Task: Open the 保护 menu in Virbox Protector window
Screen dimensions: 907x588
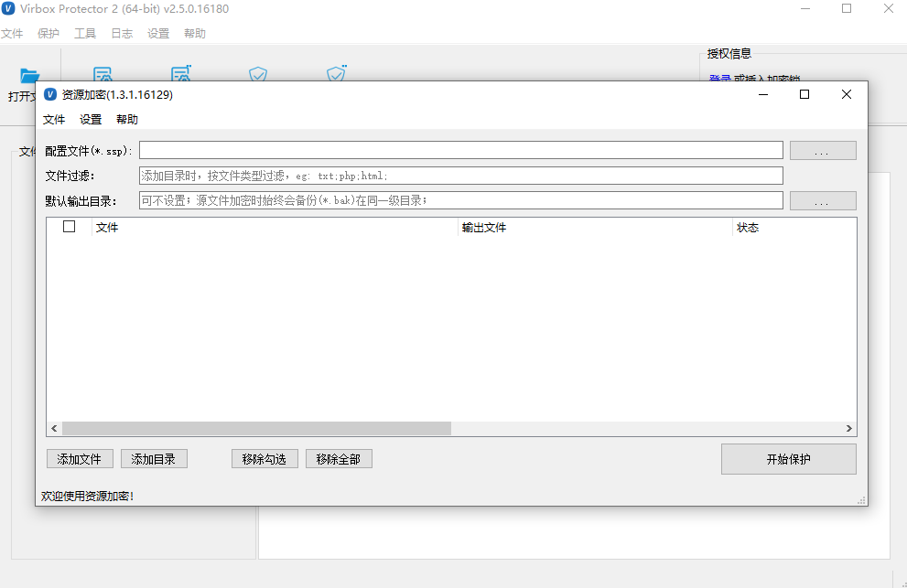Action: pyautogui.click(x=48, y=34)
